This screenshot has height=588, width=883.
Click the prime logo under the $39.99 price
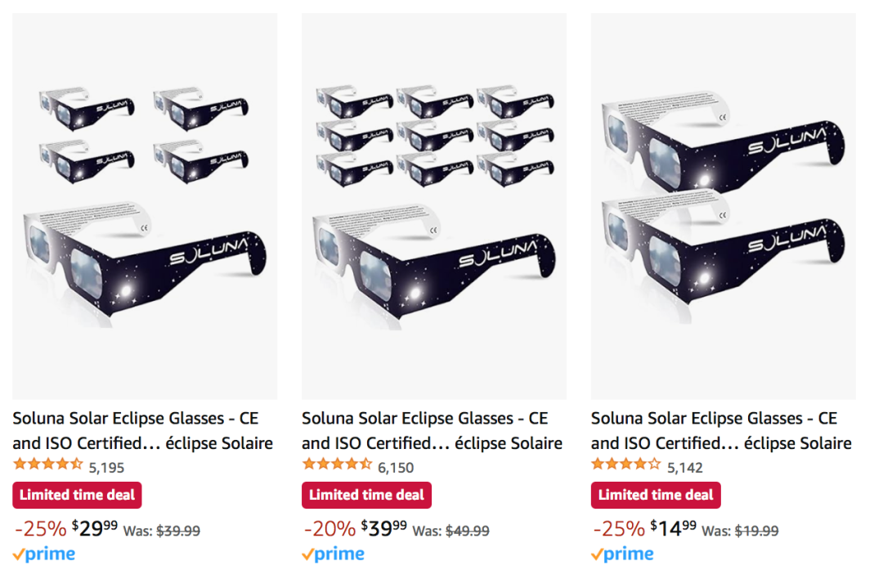point(334,554)
